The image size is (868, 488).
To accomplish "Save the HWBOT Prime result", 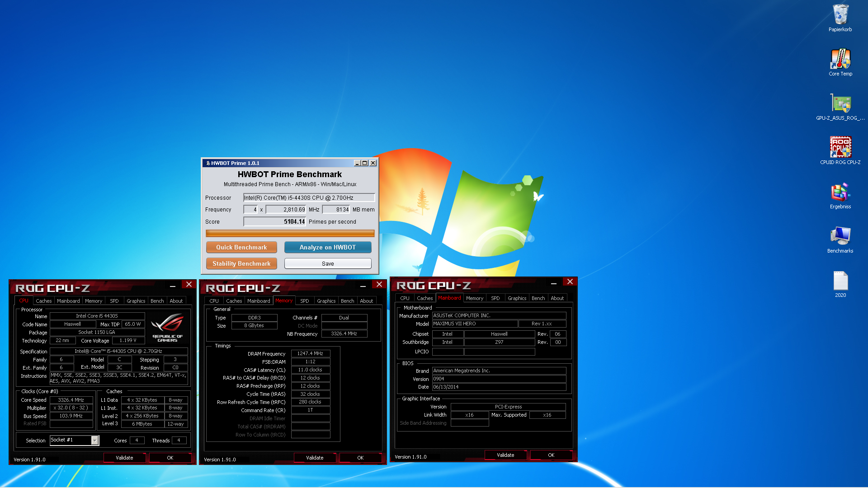I will 328,263.
